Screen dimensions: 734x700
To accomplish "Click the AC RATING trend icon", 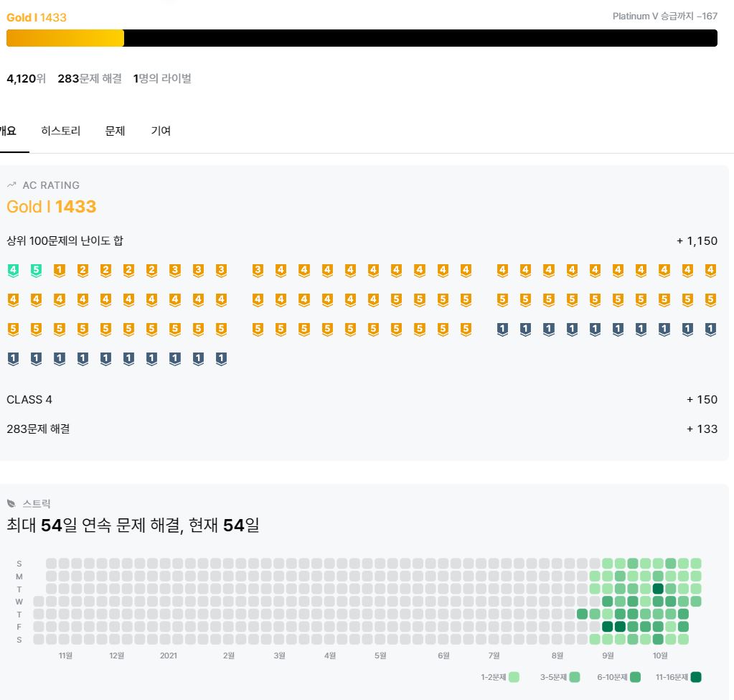I will tap(11, 185).
